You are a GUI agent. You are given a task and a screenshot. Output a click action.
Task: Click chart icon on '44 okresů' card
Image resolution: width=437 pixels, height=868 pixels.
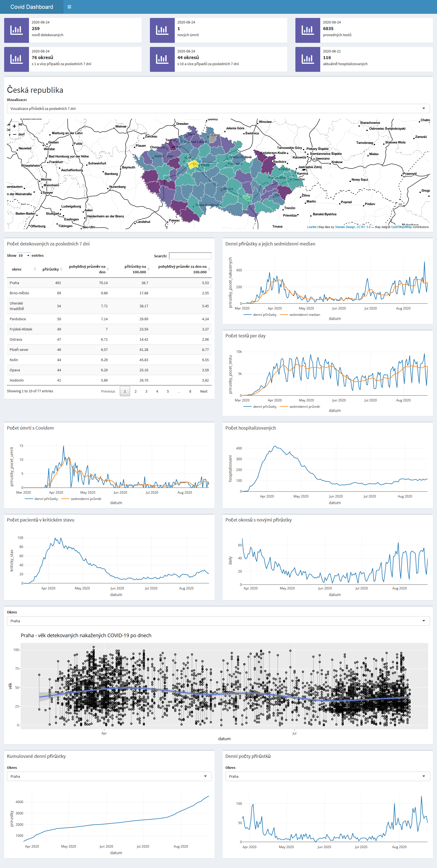[x=162, y=59]
